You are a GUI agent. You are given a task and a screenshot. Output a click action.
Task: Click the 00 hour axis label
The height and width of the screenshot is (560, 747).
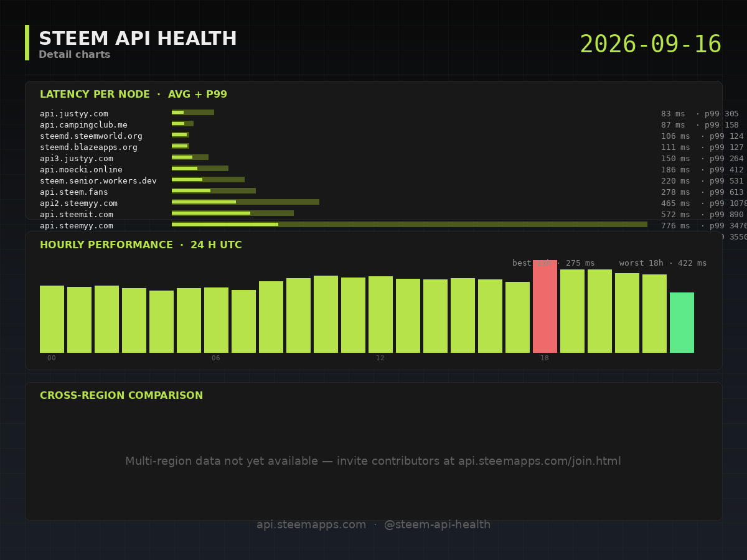coord(52,358)
